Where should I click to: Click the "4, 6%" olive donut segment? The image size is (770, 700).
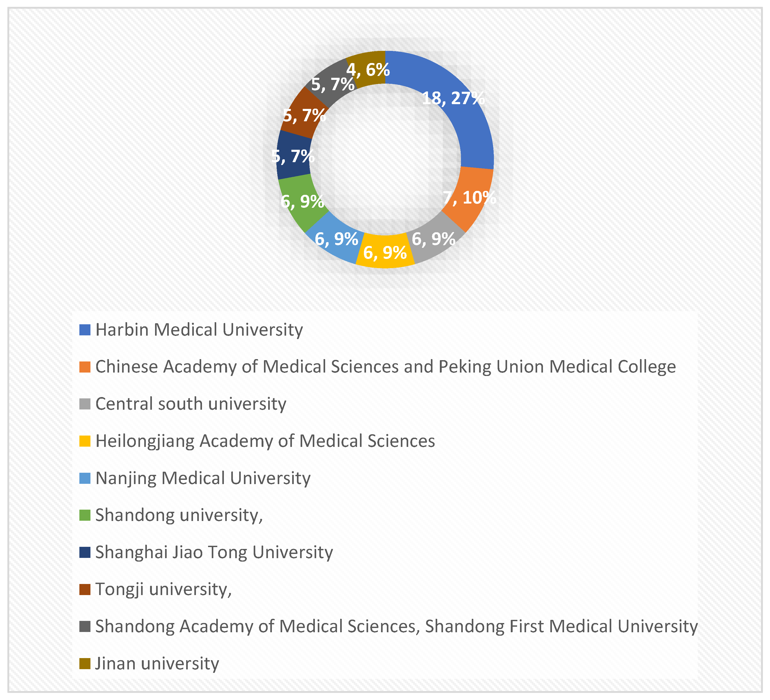367,69
